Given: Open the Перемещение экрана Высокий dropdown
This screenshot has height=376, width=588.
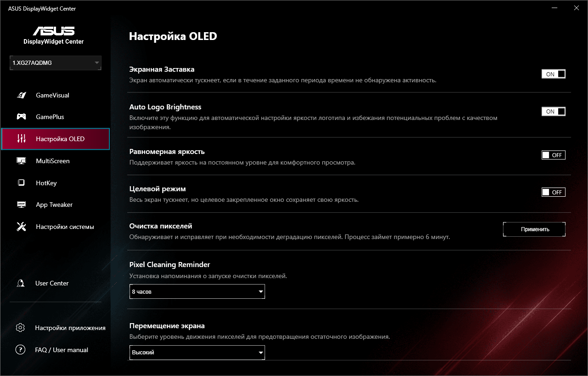Looking at the screenshot, I should pos(197,353).
